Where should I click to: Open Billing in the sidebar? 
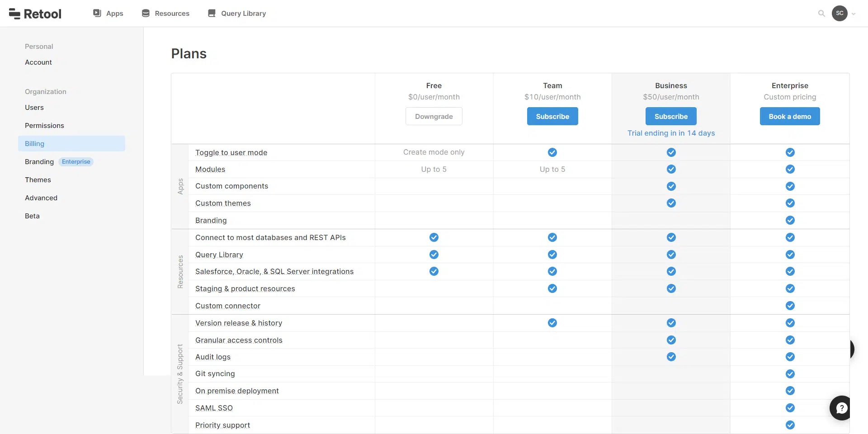point(34,143)
